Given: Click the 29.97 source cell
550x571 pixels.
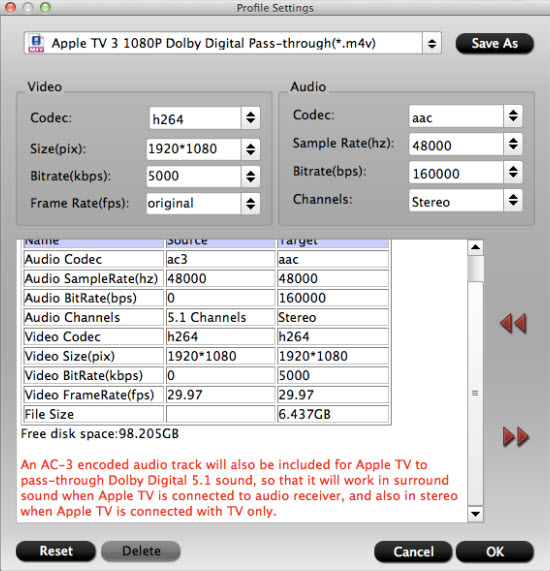Looking at the screenshot, I should coord(220,395).
